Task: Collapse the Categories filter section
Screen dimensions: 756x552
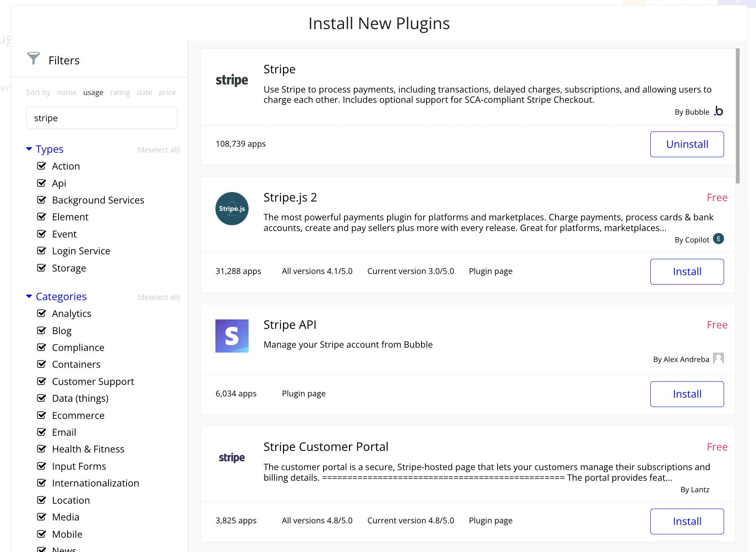Action: 29,296
